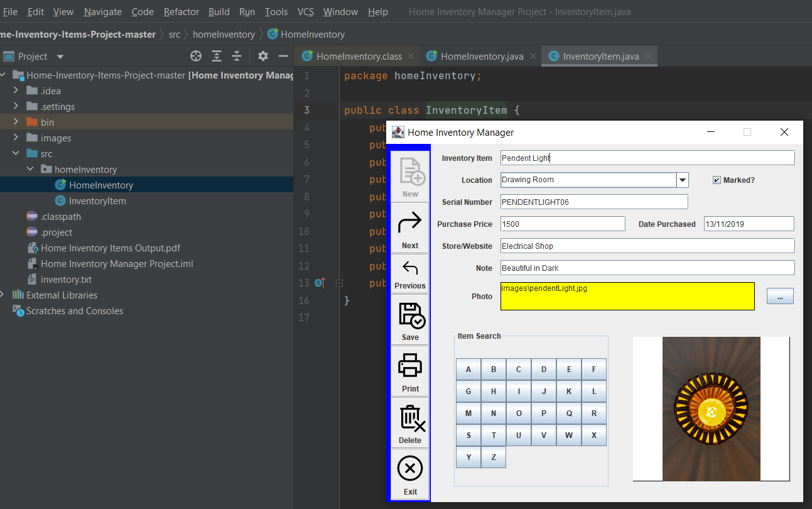This screenshot has width=812, height=509.
Task: Toggle the Marked? checkbox
Action: click(x=716, y=179)
